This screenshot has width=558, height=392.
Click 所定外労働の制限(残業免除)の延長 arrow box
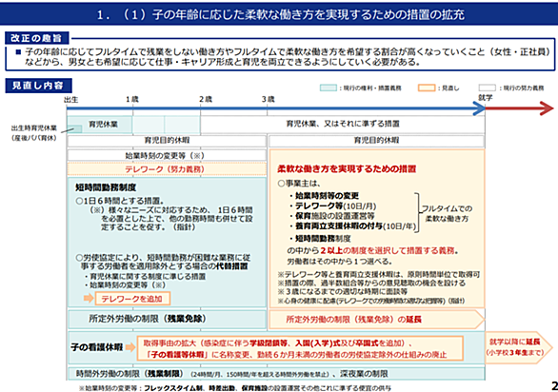click(376, 319)
